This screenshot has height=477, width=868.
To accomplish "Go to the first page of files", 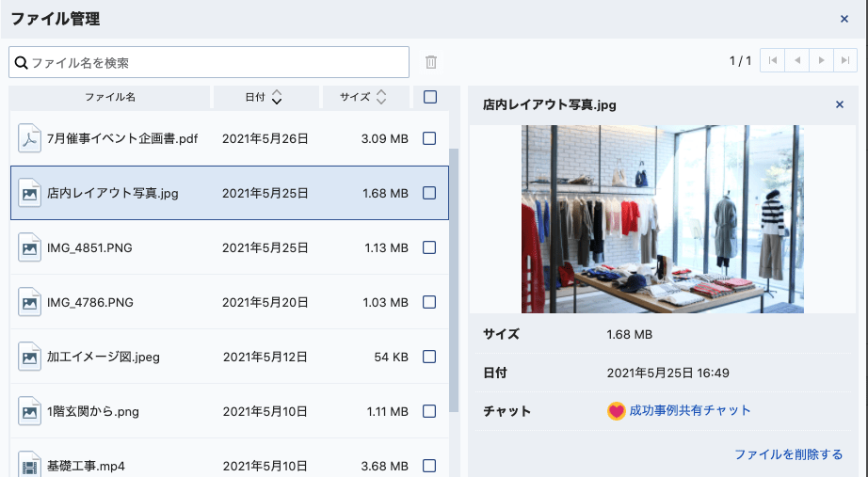I will click(x=773, y=61).
